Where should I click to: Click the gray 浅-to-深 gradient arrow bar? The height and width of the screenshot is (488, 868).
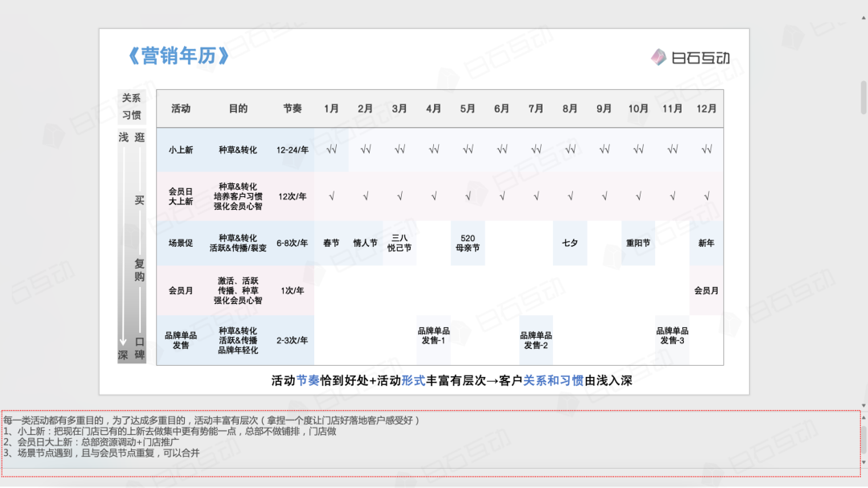(123, 241)
